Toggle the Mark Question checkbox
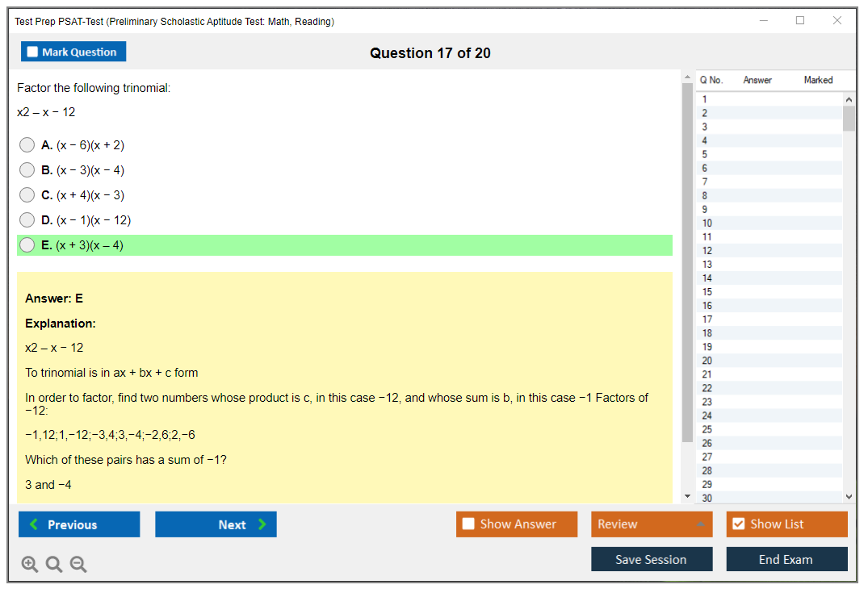868x593 pixels. 33,52
